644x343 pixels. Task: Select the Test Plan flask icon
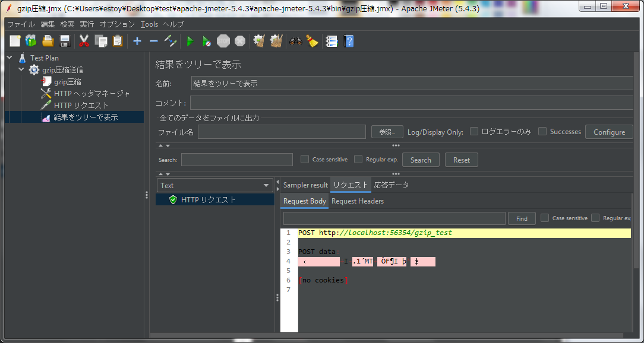pyautogui.click(x=22, y=58)
